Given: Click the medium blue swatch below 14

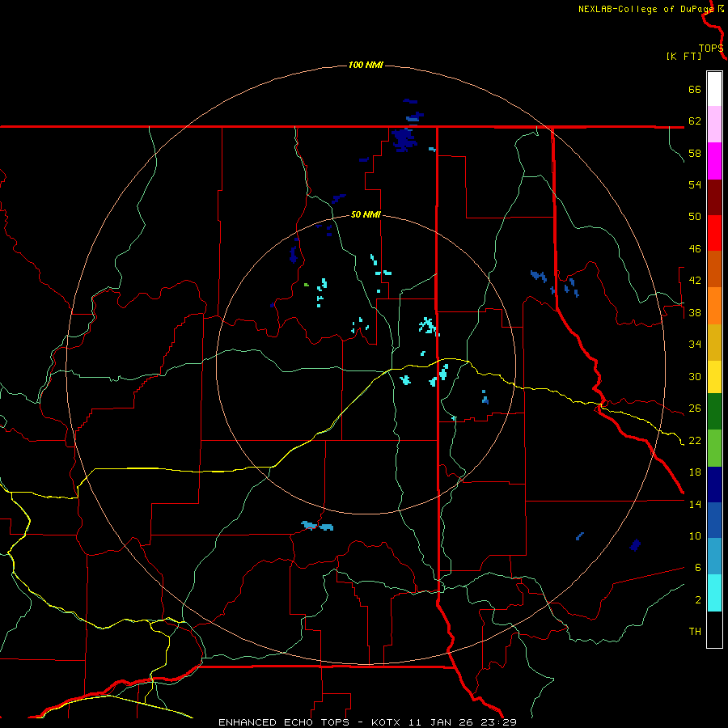Looking at the screenshot, I should [714, 520].
